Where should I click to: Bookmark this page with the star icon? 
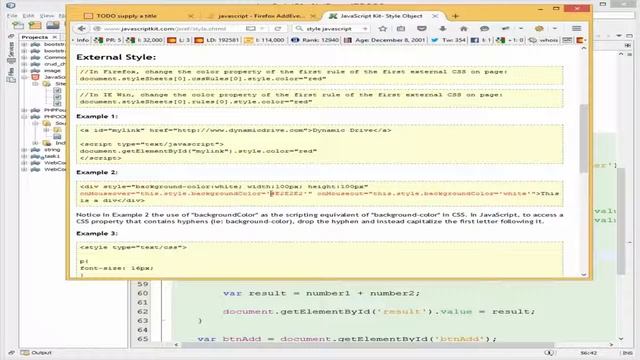[382, 29]
